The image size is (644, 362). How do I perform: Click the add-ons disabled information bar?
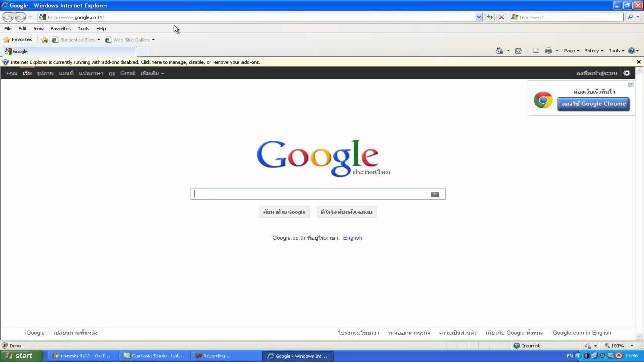pyautogui.click(x=317, y=62)
